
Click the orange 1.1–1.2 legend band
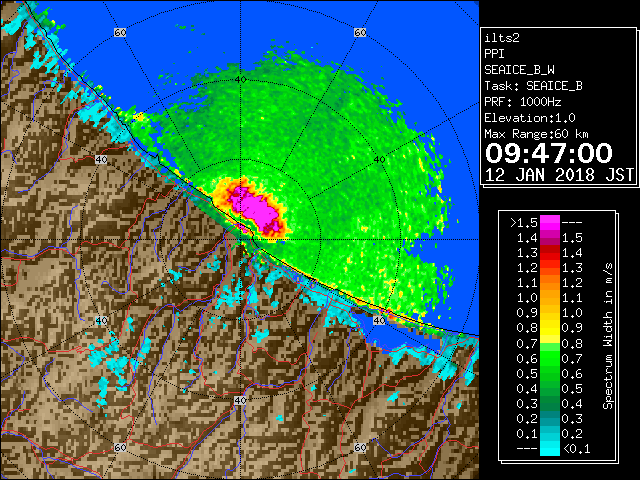549,283
